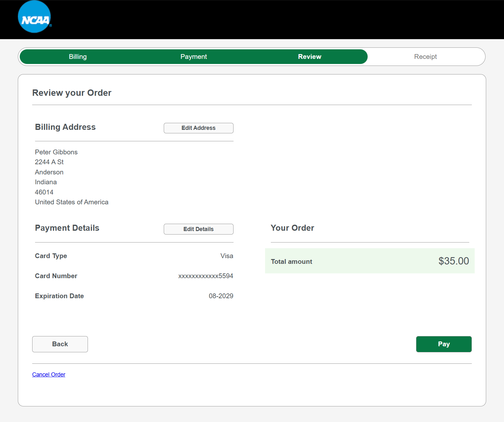Screen dimensions: 504x422
Task: Click the Visa card type value
Action: tap(227, 256)
